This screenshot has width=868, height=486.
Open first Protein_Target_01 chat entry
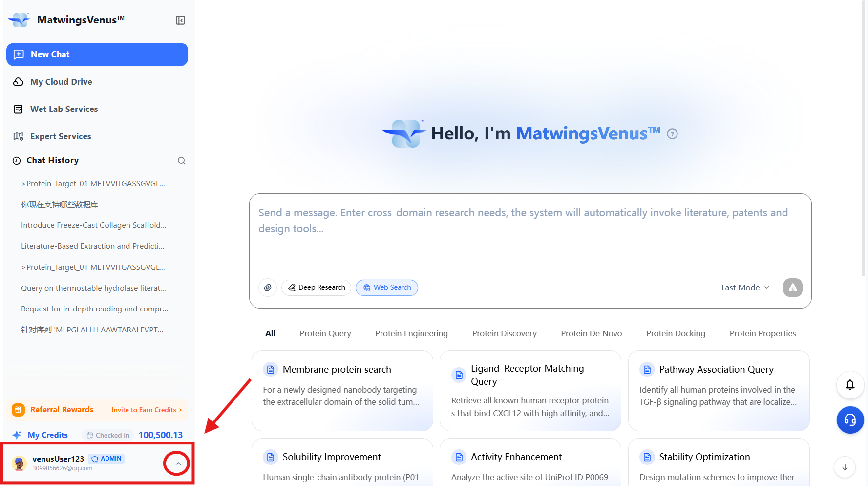[93, 184]
